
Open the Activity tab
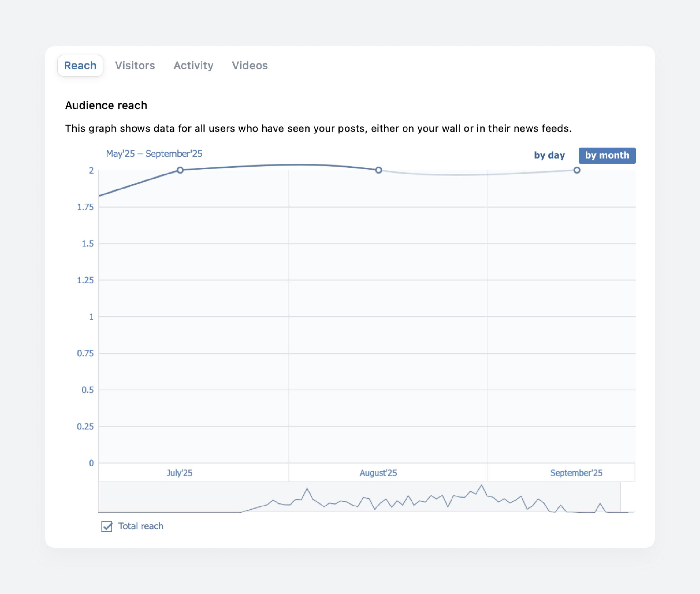(x=193, y=65)
